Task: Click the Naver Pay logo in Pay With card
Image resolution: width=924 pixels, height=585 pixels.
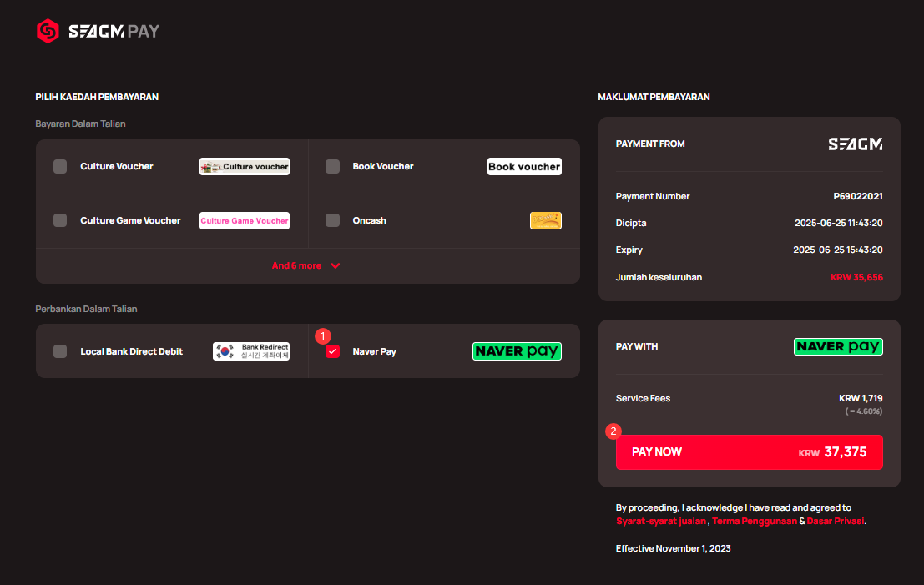Action: click(x=838, y=347)
